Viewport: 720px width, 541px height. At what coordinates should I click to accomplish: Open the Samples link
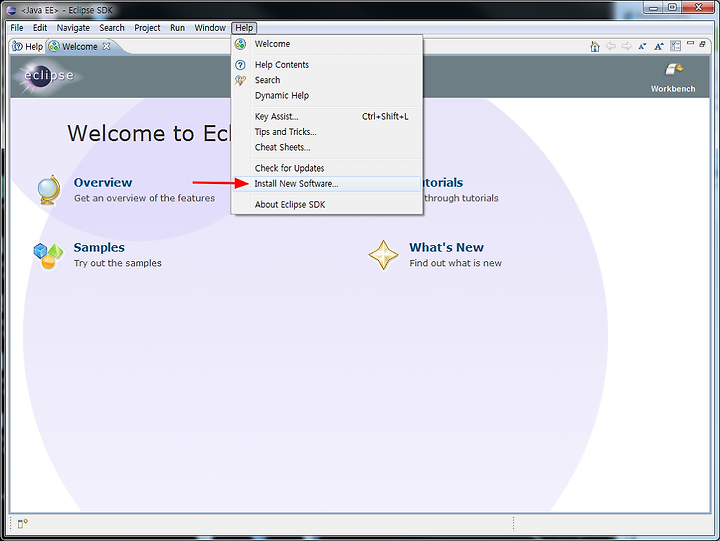point(99,248)
